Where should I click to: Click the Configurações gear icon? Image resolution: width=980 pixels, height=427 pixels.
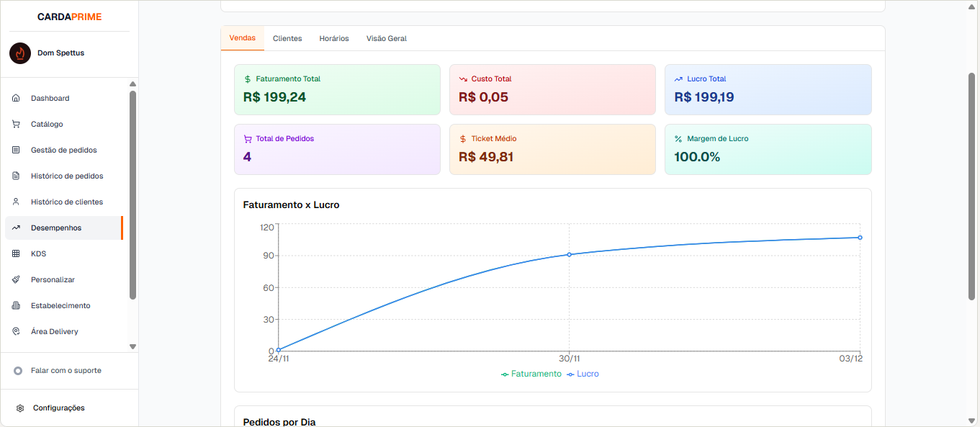[x=20, y=408]
